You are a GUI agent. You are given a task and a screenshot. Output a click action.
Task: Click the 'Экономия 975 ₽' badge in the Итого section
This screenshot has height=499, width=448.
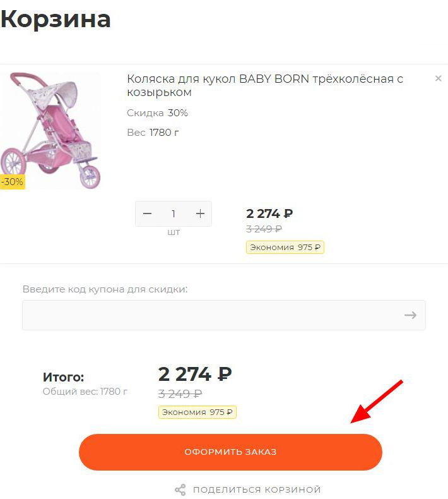tap(197, 412)
